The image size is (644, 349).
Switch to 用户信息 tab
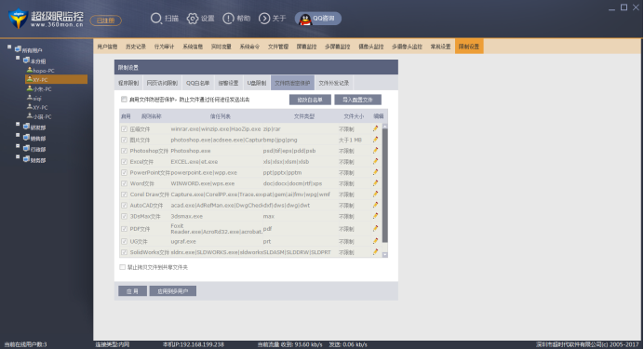[x=107, y=47]
